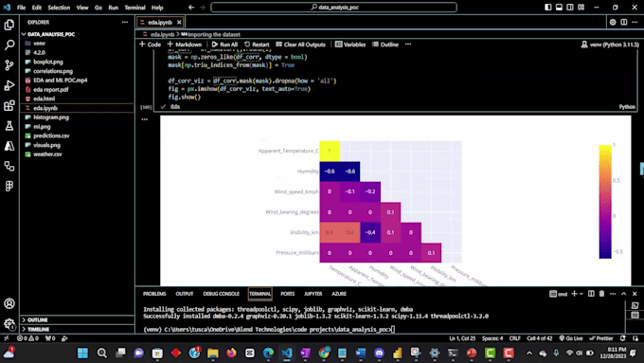Go back with the navigation arrow
This screenshot has height=363, width=644.
click(191, 8)
